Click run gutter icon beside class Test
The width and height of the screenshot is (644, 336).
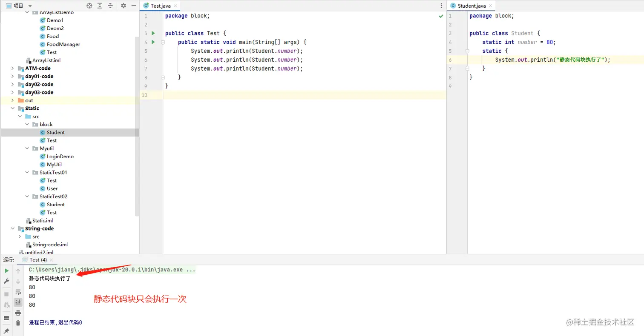pos(153,33)
